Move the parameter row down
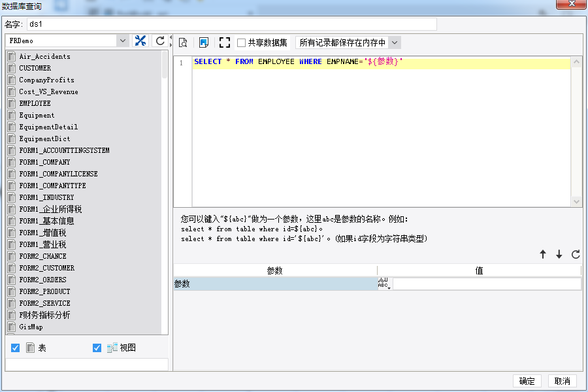Image resolution: width=588 pixels, height=392 pixels. 559,254
